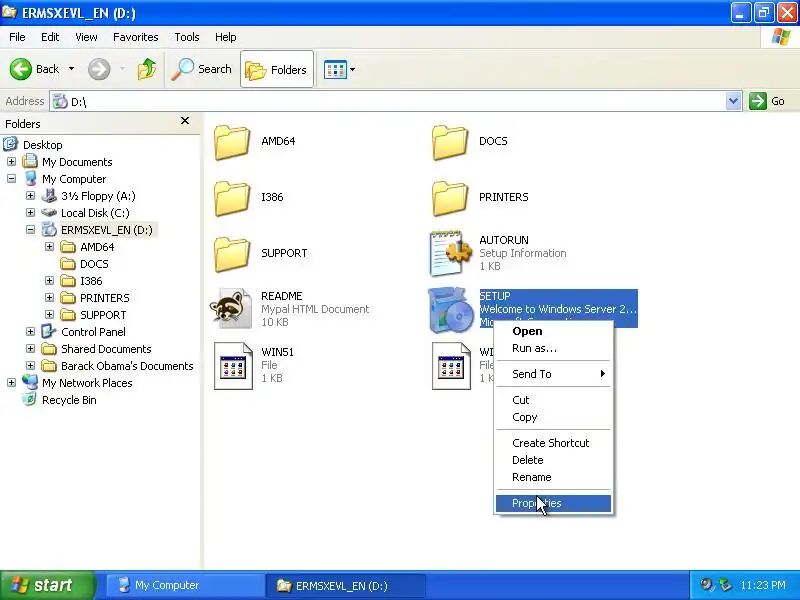Expand the SUPPORT tree node
The image size is (800, 600).
tap(49, 314)
